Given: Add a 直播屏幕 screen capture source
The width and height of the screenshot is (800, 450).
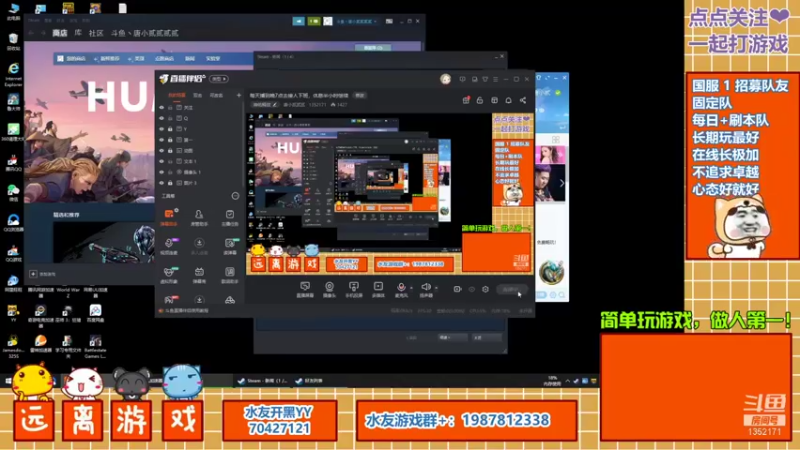Looking at the screenshot, I should [305, 289].
